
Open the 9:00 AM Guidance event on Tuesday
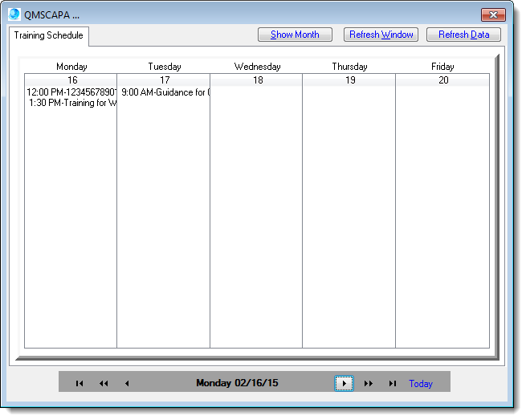click(x=165, y=92)
